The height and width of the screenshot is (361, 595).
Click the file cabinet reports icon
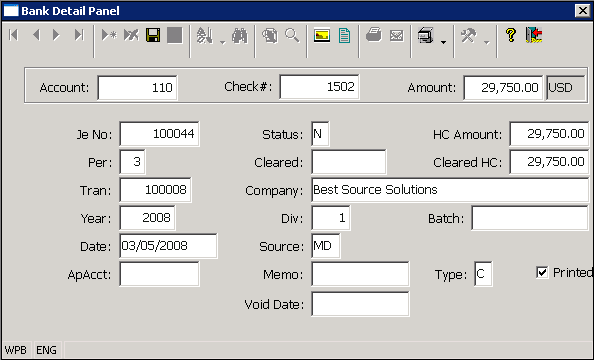[x=426, y=36]
